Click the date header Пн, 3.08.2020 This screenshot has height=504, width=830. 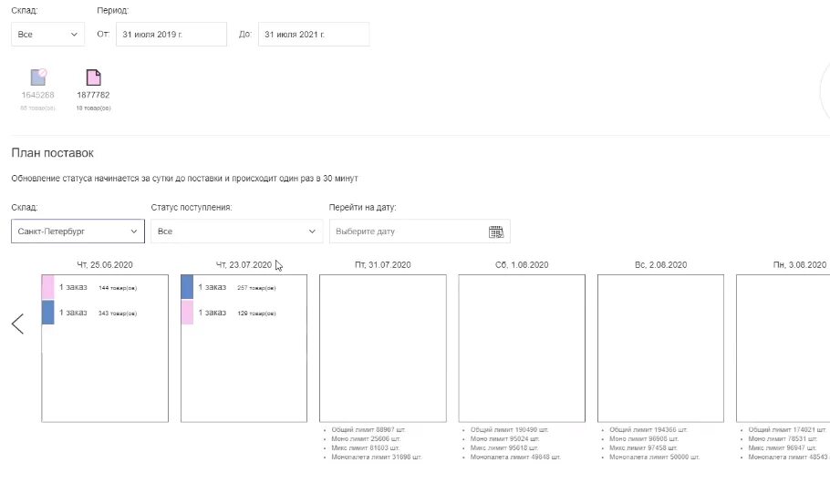pyautogui.click(x=800, y=264)
